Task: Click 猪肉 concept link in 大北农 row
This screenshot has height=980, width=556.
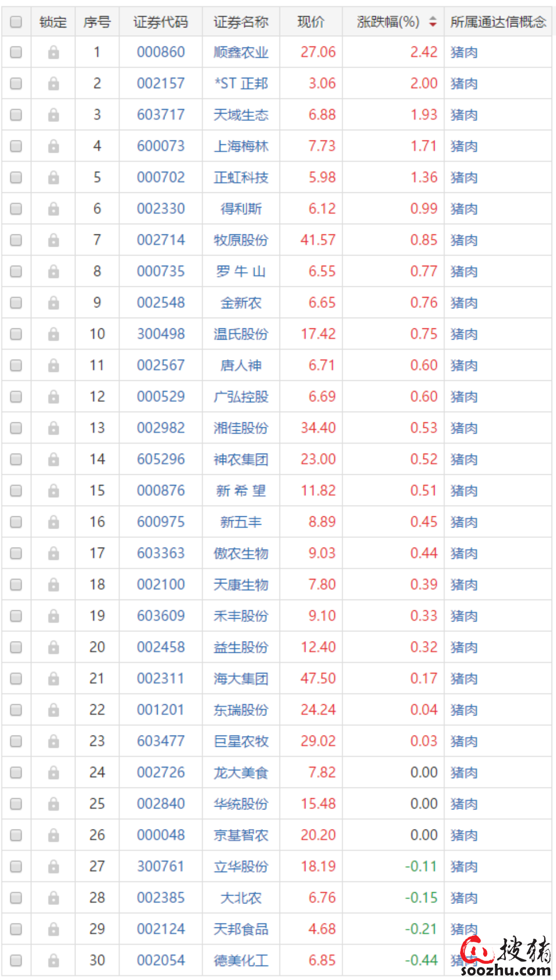Action: point(464,898)
